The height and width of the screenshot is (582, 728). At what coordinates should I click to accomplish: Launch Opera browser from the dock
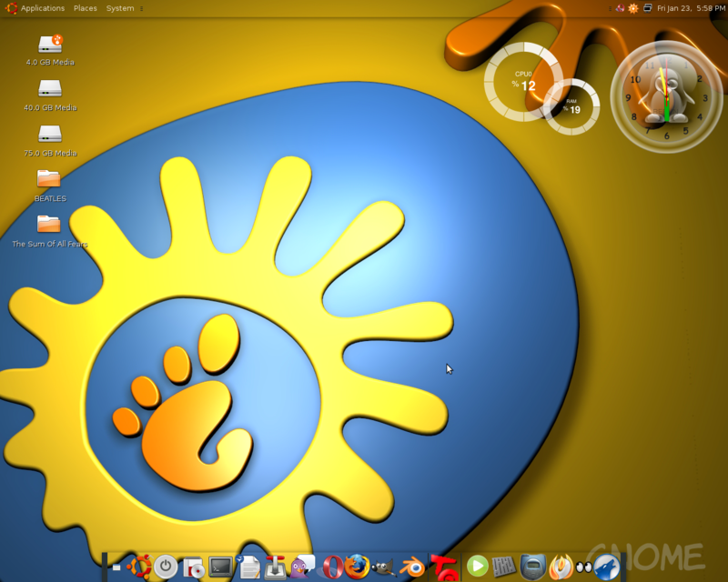click(331, 567)
